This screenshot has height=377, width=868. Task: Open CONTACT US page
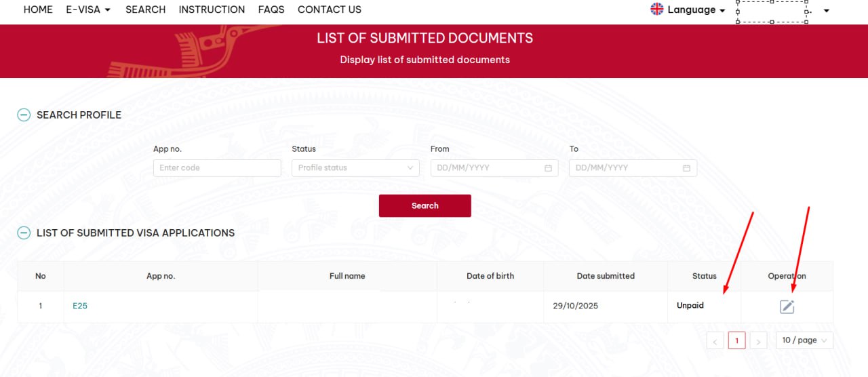(x=330, y=9)
